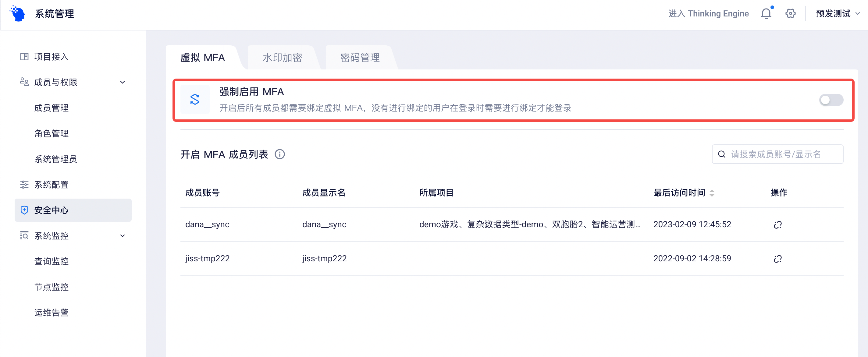Click the 成员账号 column header
Screen dimensions: 868x357
coord(202,193)
